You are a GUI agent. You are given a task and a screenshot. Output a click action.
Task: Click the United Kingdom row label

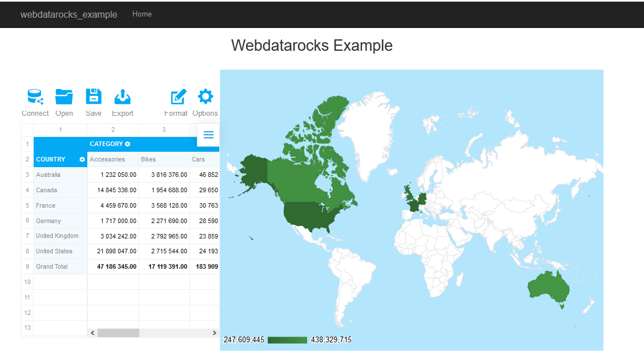(58, 236)
